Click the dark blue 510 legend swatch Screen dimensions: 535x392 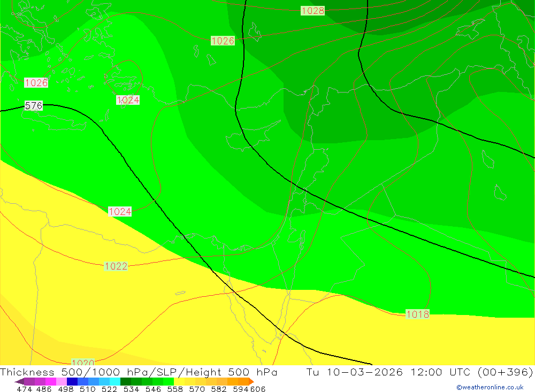[x=72, y=381]
